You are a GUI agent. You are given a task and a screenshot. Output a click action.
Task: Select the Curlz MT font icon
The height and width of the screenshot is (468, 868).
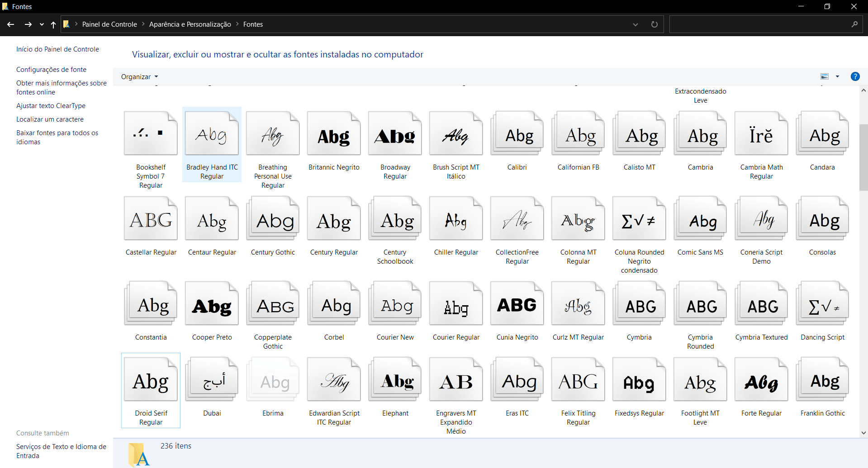(578, 303)
